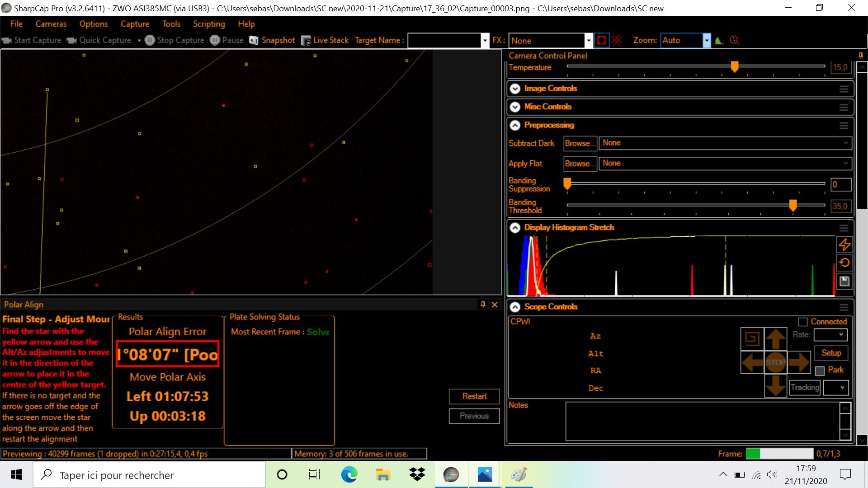The width and height of the screenshot is (868, 488).
Task: Open Target Name dropdown
Action: [x=485, y=40]
